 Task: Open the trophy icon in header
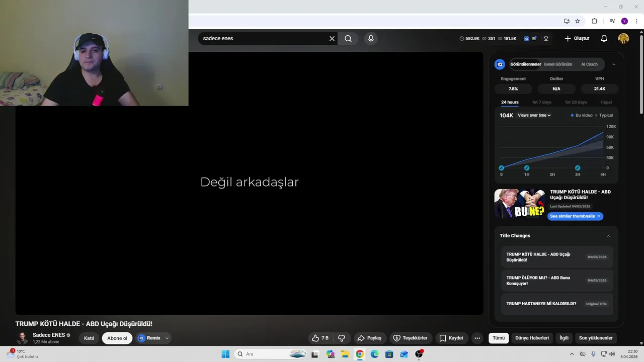click(546, 39)
